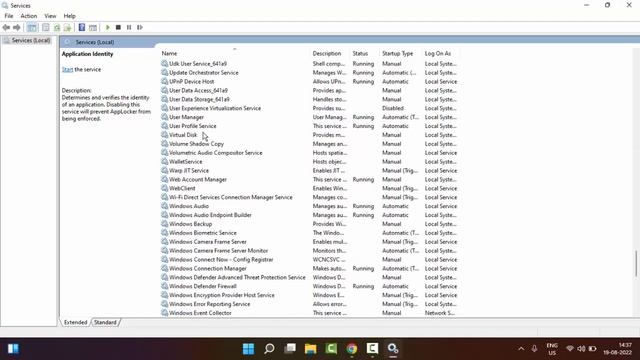Click the Services app icon in taskbar
The height and width of the screenshot is (360, 640).
click(393, 349)
